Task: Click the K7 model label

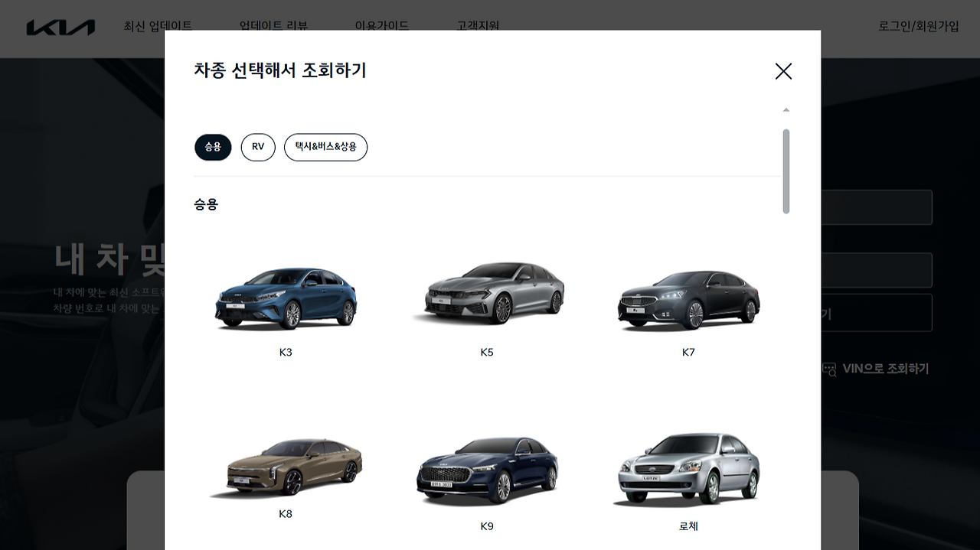Action: pyautogui.click(x=688, y=353)
